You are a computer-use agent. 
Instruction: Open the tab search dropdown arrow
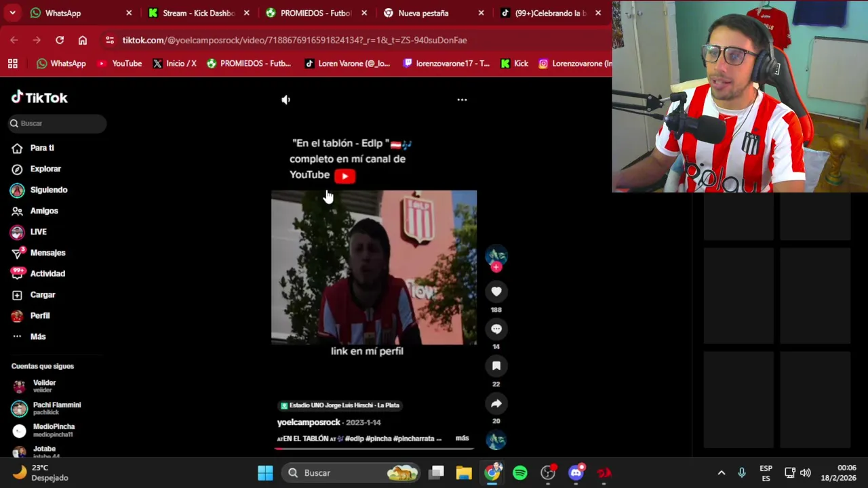[12, 13]
